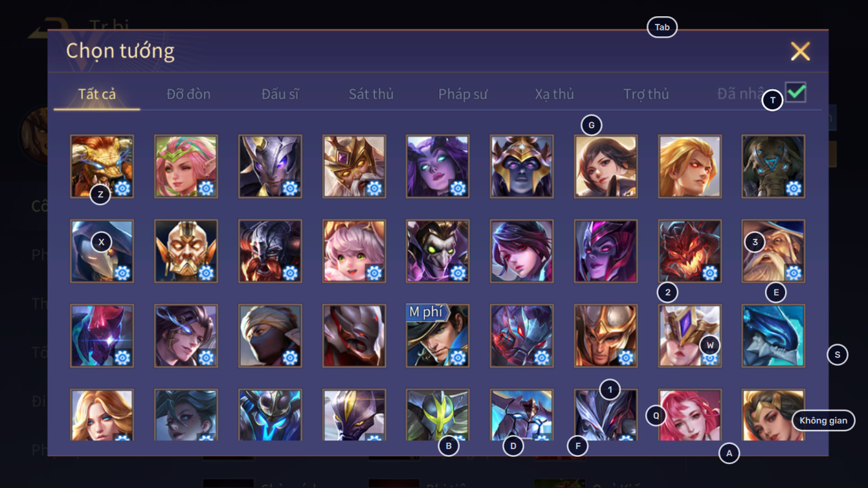Open the Sát thủ hero tab

pyautogui.click(x=371, y=94)
